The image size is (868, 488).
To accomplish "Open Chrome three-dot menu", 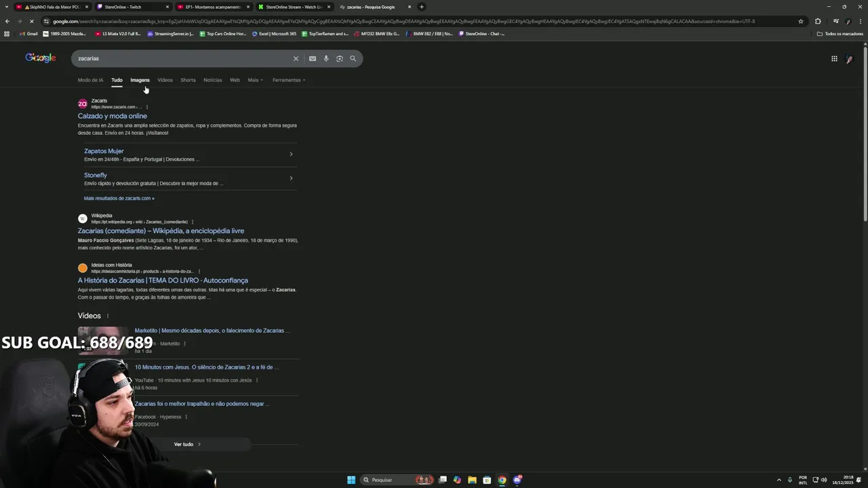I will click(x=860, y=21).
